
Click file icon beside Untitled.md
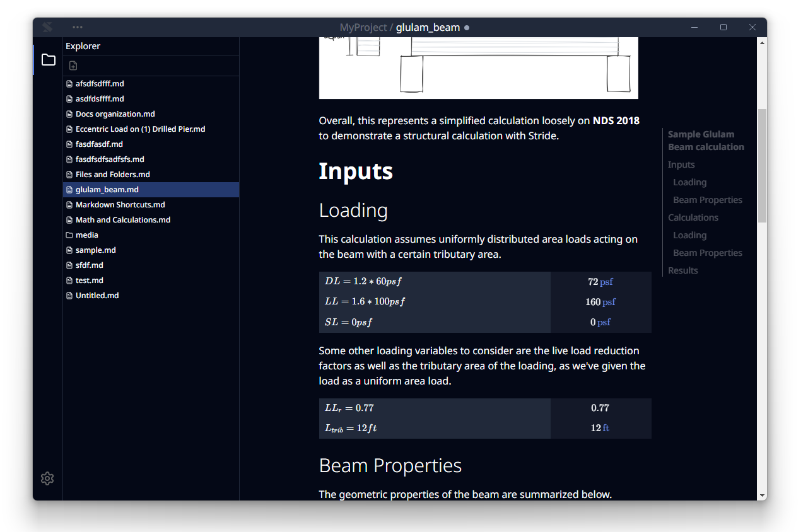(x=69, y=296)
